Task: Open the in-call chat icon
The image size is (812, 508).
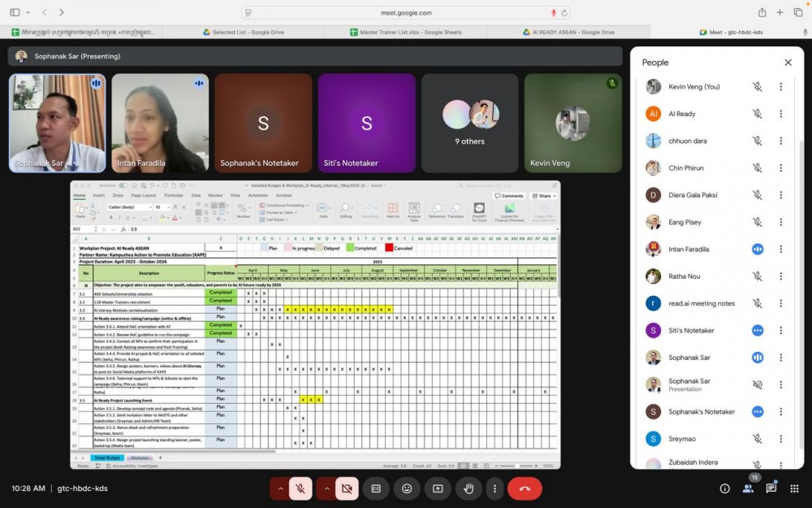Action: pos(771,488)
